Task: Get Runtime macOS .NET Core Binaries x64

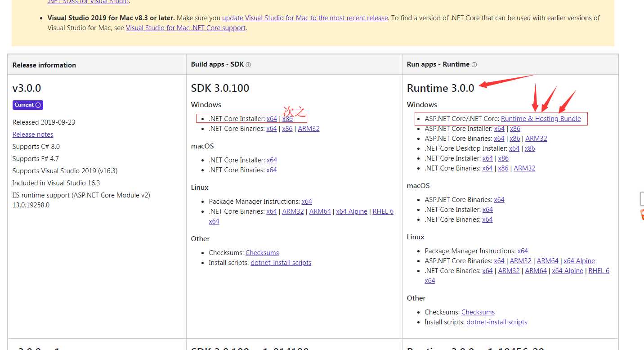Action: [487, 220]
